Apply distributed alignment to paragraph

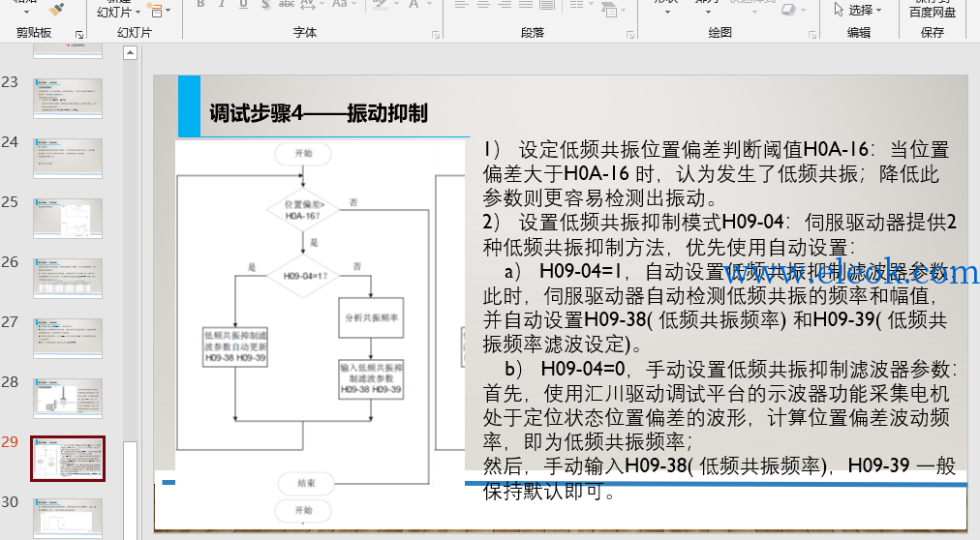(x=547, y=5)
